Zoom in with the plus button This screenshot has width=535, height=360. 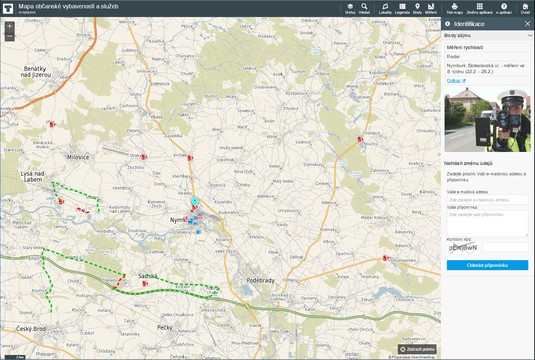pyautogui.click(x=10, y=26)
